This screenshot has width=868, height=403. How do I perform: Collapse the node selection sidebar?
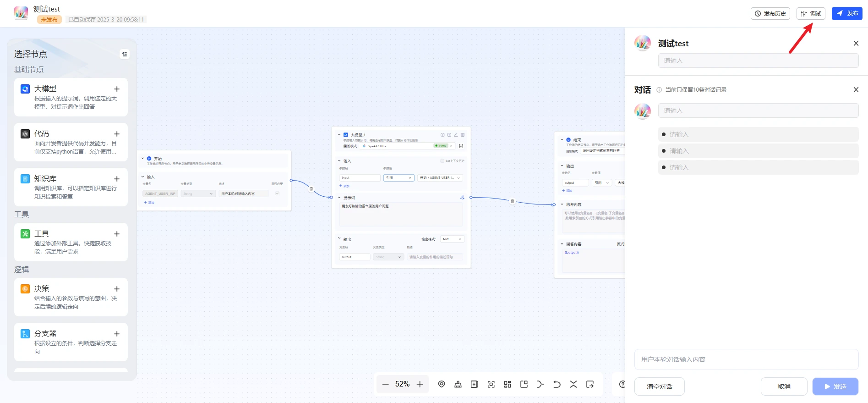coord(124,54)
